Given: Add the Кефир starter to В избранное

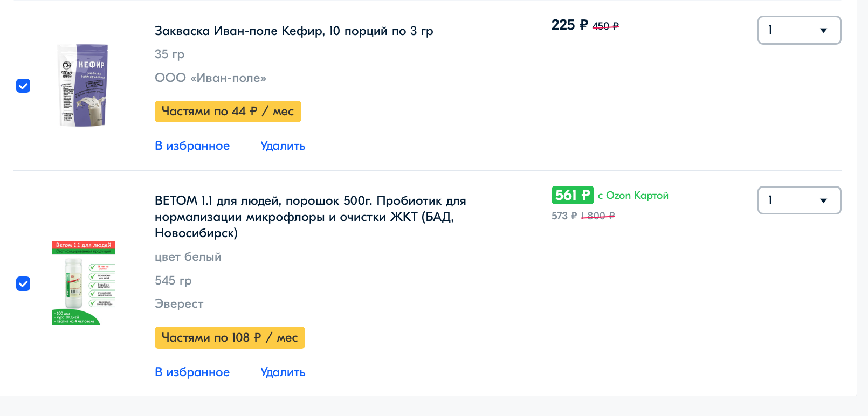Looking at the screenshot, I should [192, 146].
